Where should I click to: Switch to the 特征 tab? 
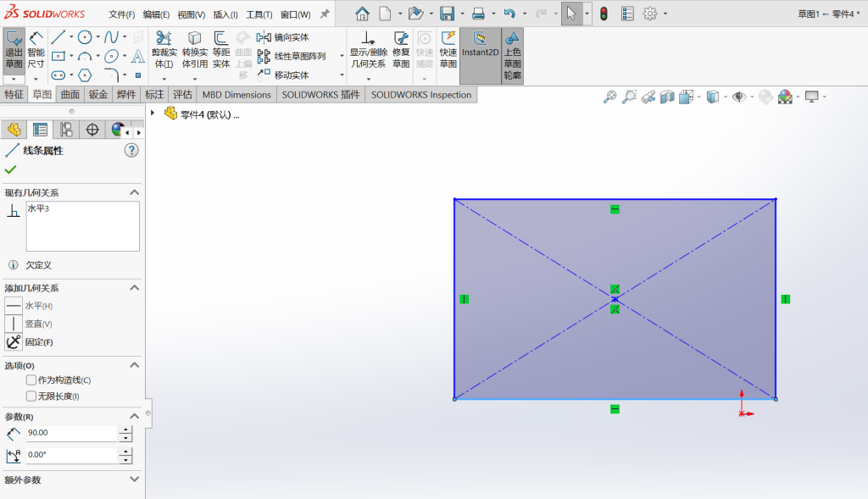[14, 95]
